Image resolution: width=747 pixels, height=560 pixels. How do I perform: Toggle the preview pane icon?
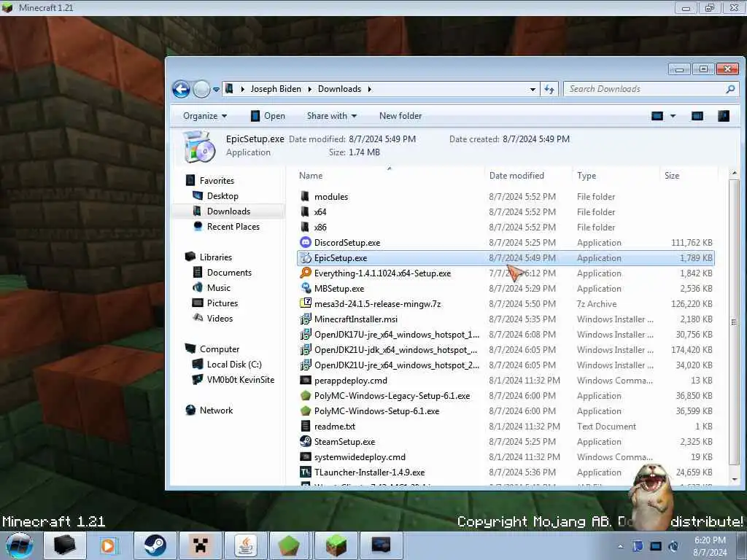(697, 116)
